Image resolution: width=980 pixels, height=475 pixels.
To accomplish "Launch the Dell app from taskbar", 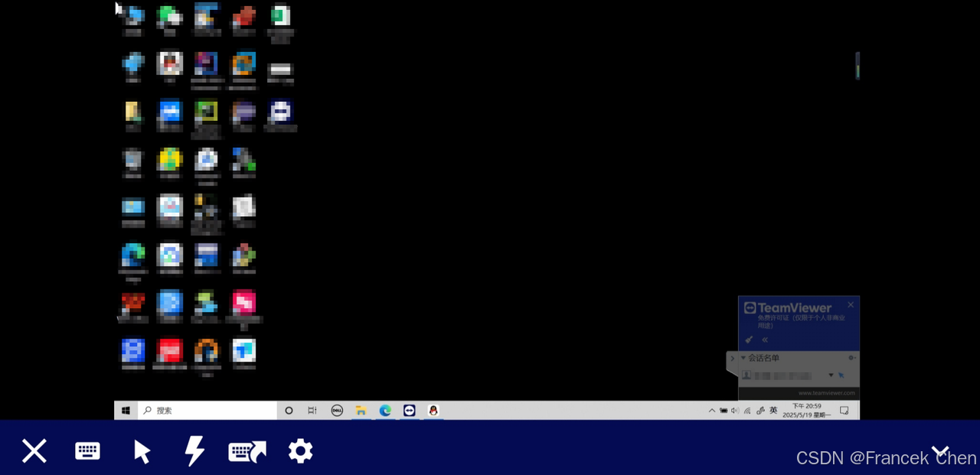I will click(336, 411).
